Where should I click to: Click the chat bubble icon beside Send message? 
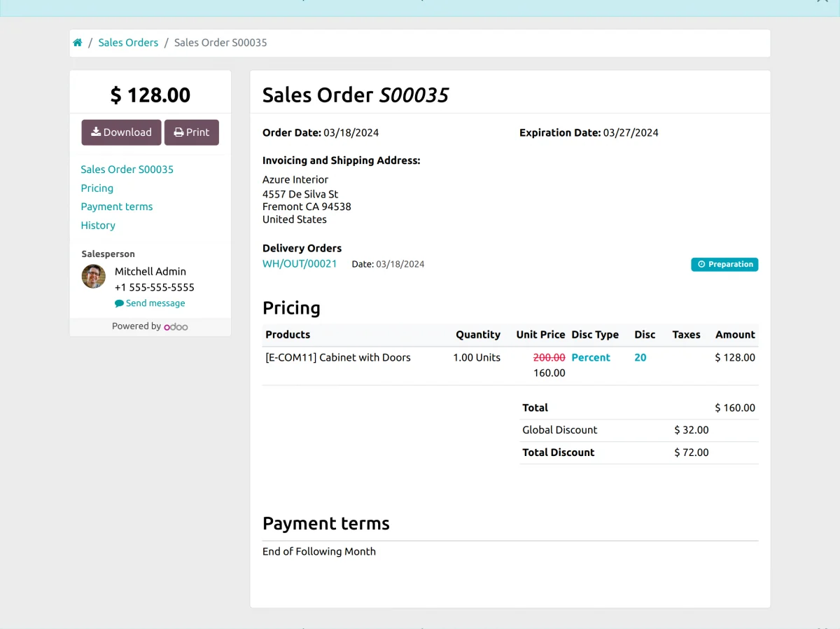(119, 303)
